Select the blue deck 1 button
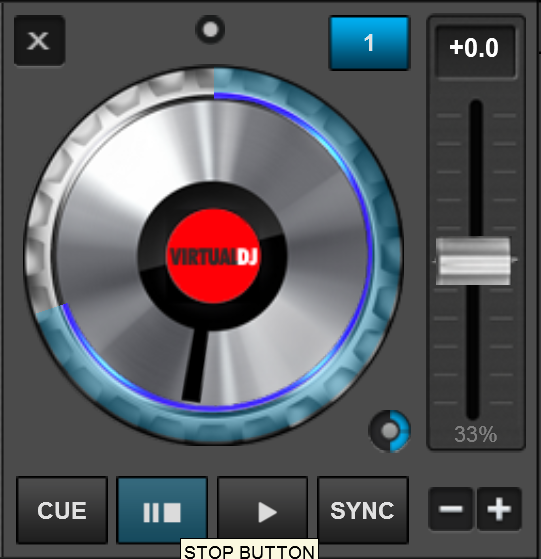Screen dimensions: 541x559 click(x=369, y=43)
